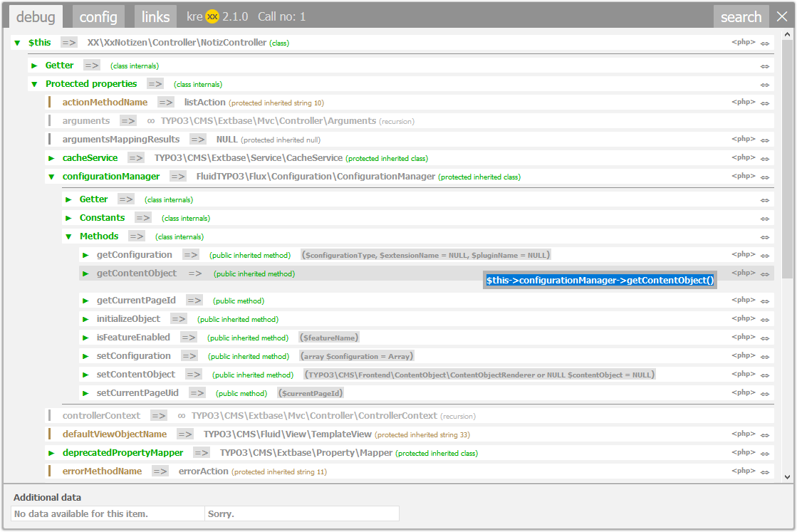Select the actionMethodName property row

click(411, 103)
